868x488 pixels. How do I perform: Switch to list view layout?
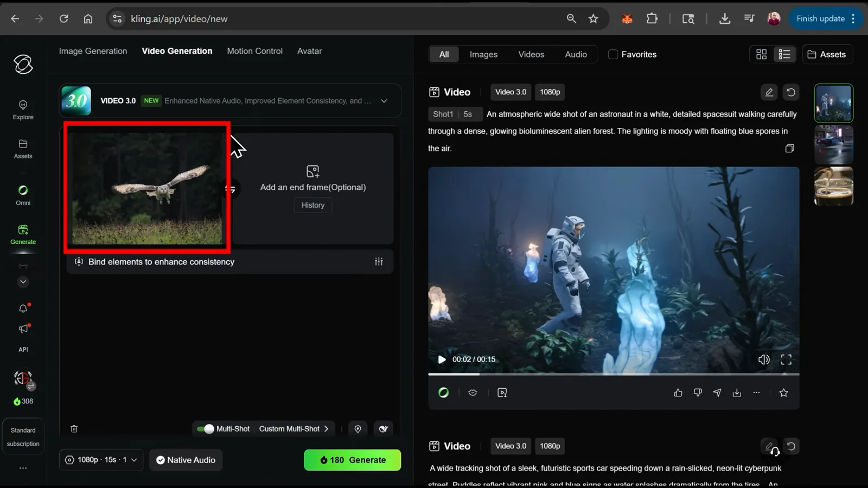point(784,54)
